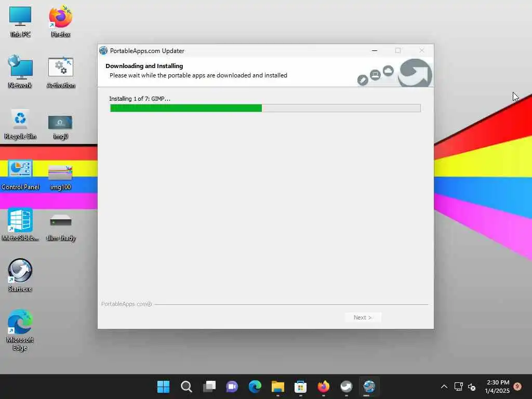Select the Network desktop icon
532x399 pixels.
click(x=20, y=72)
